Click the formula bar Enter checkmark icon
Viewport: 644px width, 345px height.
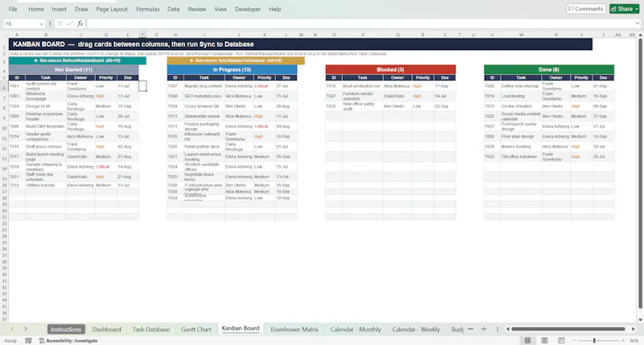click(x=69, y=24)
